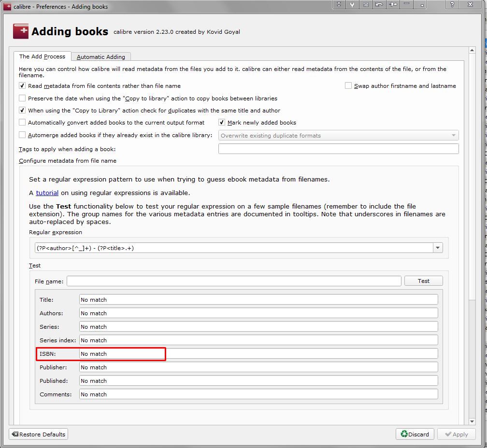Viewport: 487px width, 448px height.
Task: Click the calibre icon in the title bar
Action: (x=7, y=6)
